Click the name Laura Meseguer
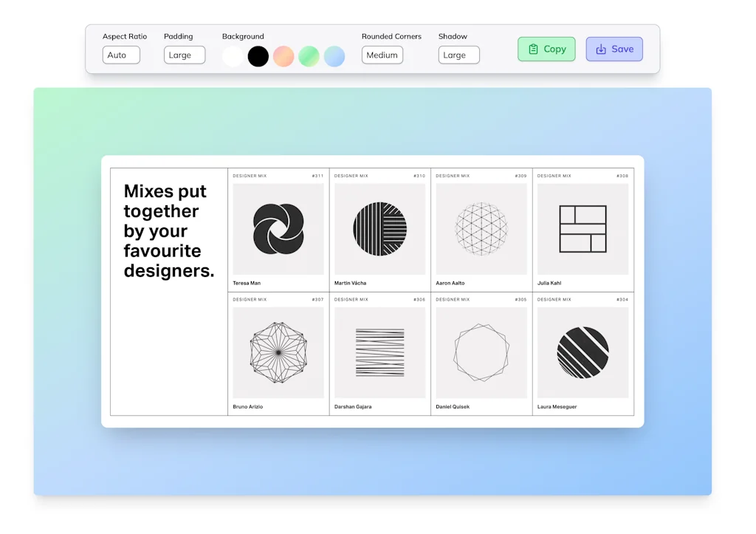The height and width of the screenshot is (534, 756). point(557,407)
